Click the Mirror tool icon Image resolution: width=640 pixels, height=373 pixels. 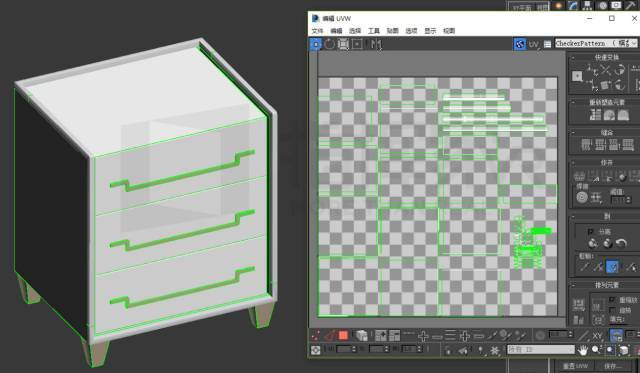376,44
